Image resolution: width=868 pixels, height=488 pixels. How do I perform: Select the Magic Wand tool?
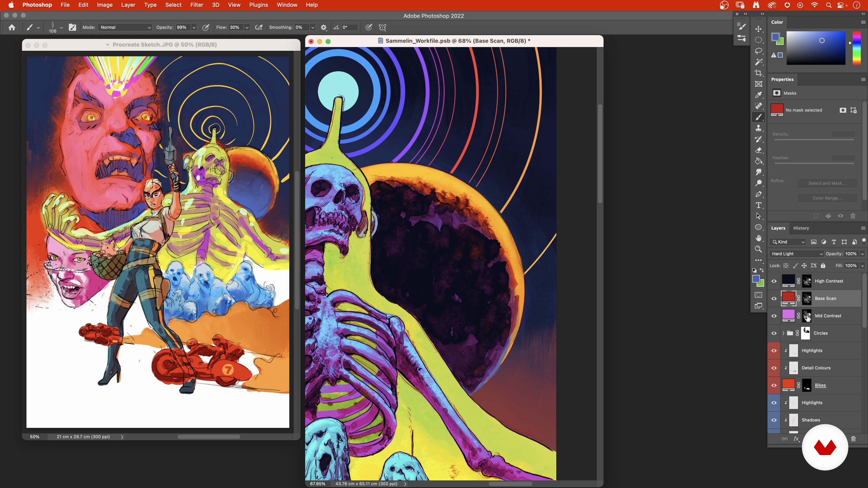[759, 62]
